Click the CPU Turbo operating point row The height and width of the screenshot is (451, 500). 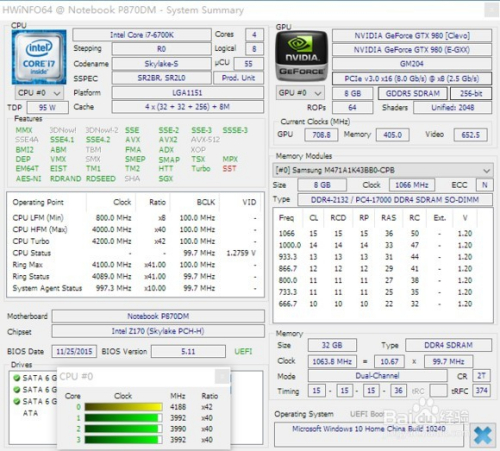(x=135, y=241)
